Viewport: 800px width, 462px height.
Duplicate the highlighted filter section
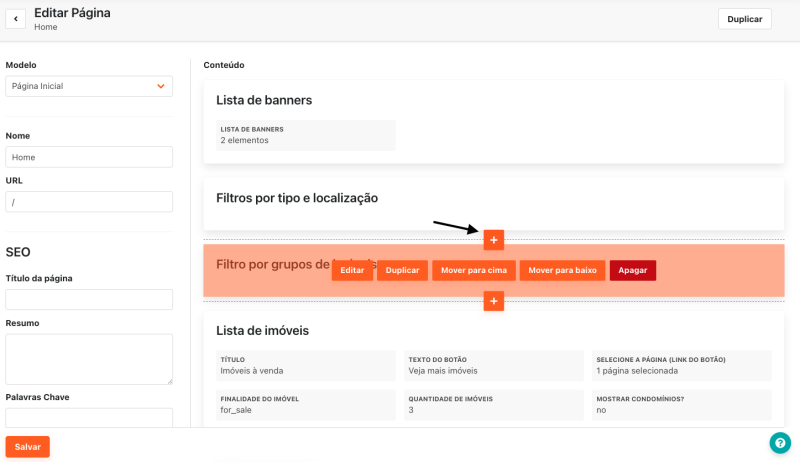point(402,271)
